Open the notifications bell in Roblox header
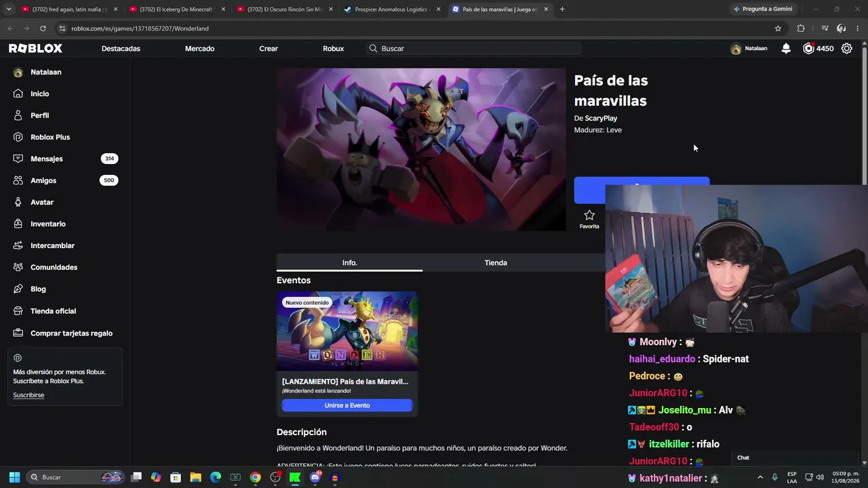 [786, 49]
